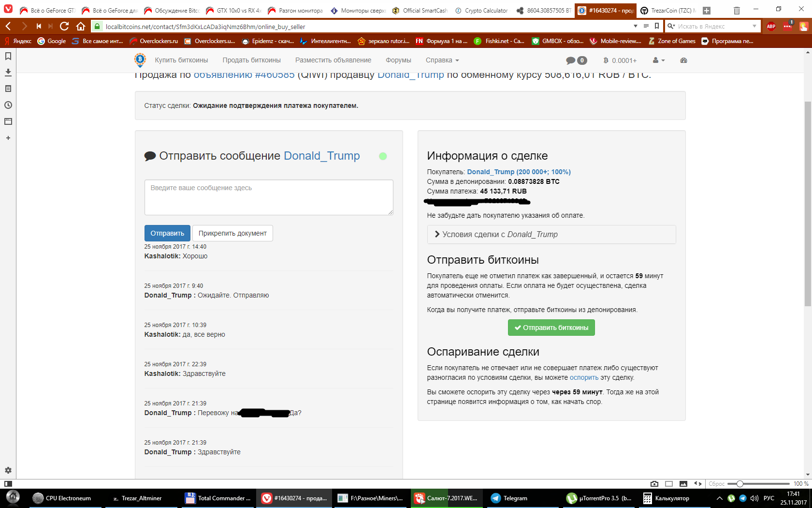Expand the Справка menu
The width and height of the screenshot is (812, 508).
(x=442, y=60)
